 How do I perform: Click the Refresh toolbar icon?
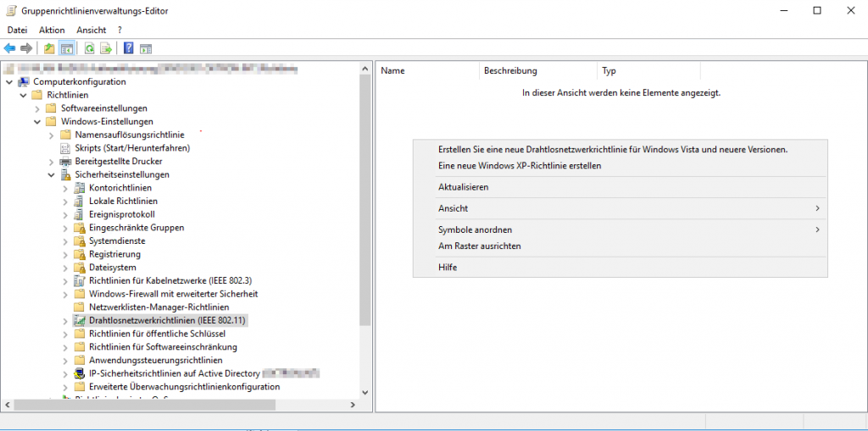click(x=89, y=48)
